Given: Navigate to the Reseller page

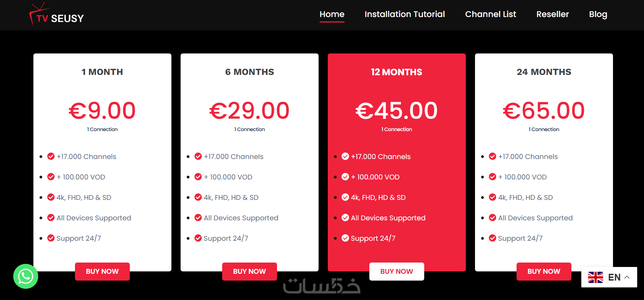Looking at the screenshot, I should point(552,14).
